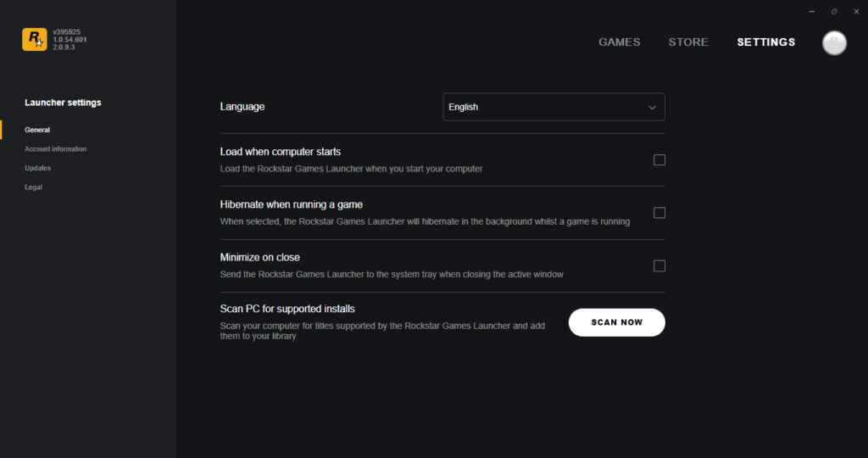The image size is (868, 458).
Task: Click the 'Hibernate when running a game' title
Action: pos(292,204)
